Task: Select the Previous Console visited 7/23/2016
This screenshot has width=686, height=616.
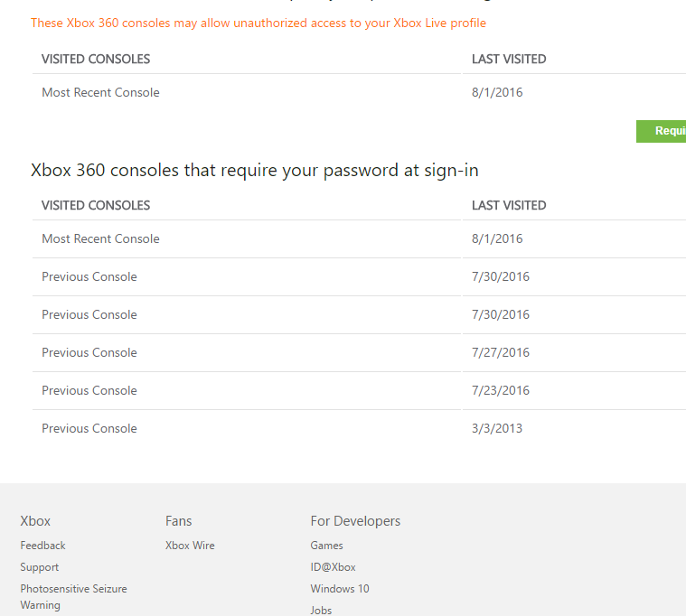Action: (89, 390)
